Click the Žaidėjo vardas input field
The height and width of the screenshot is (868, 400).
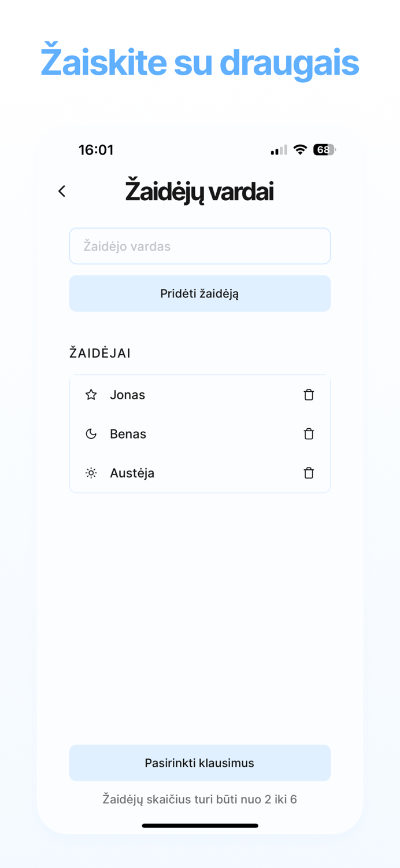pos(199,246)
